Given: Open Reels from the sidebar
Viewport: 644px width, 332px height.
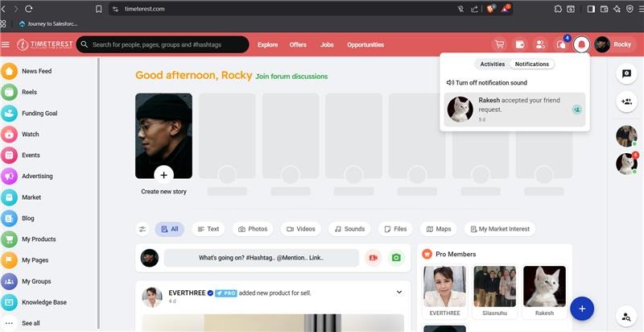Looking at the screenshot, I should tap(27, 92).
